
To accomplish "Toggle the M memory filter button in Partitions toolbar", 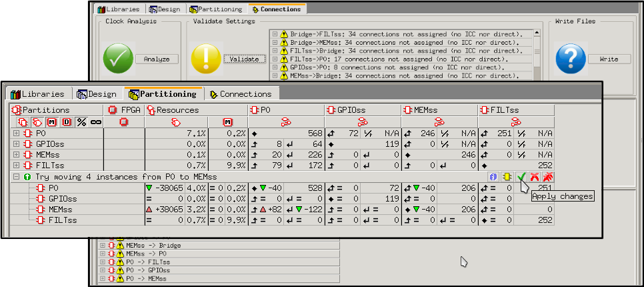I will pyautogui.click(x=51, y=122).
